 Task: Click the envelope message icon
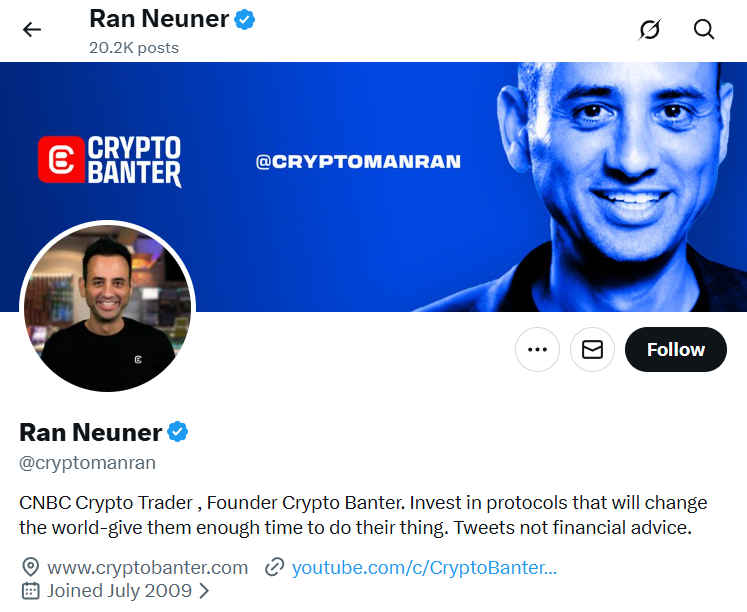[x=592, y=349]
